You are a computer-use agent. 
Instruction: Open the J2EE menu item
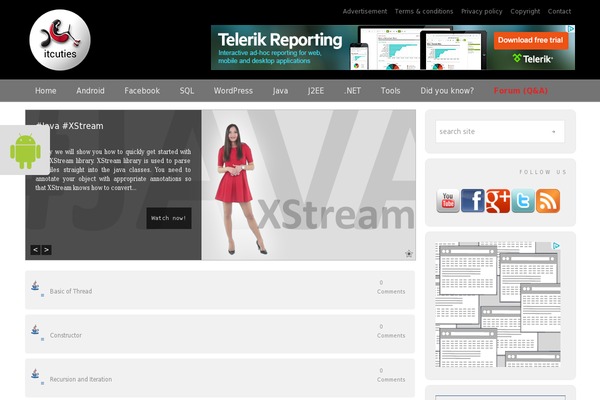point(316,91)
